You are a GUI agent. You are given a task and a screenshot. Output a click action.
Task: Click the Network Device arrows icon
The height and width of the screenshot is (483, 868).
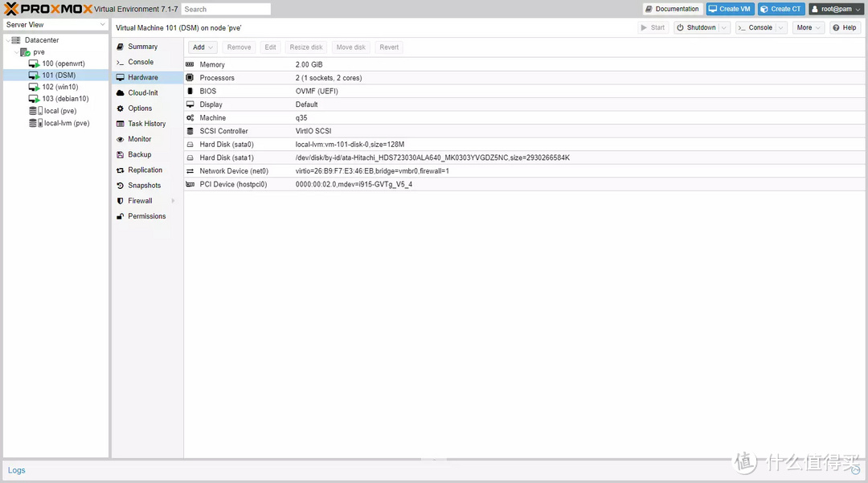tap(190, 171)
